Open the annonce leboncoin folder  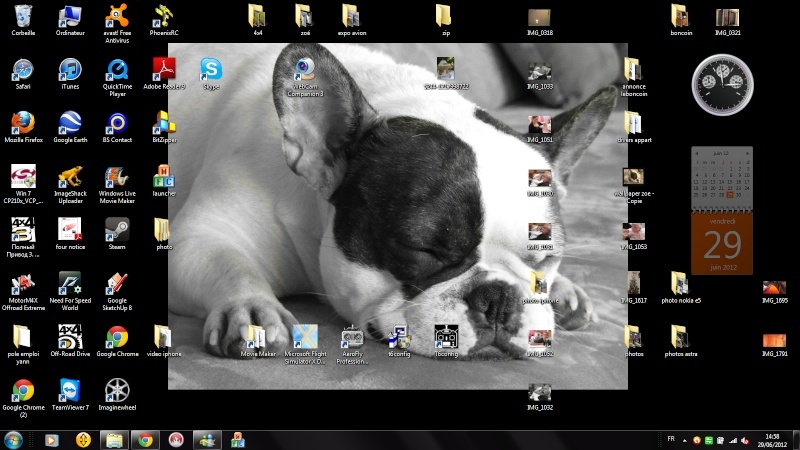tap(634, 77)
